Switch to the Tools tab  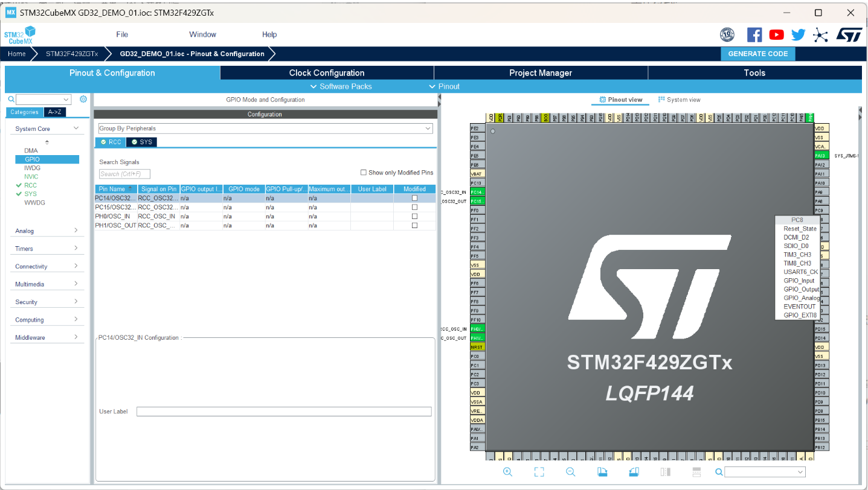coord(755,73)
